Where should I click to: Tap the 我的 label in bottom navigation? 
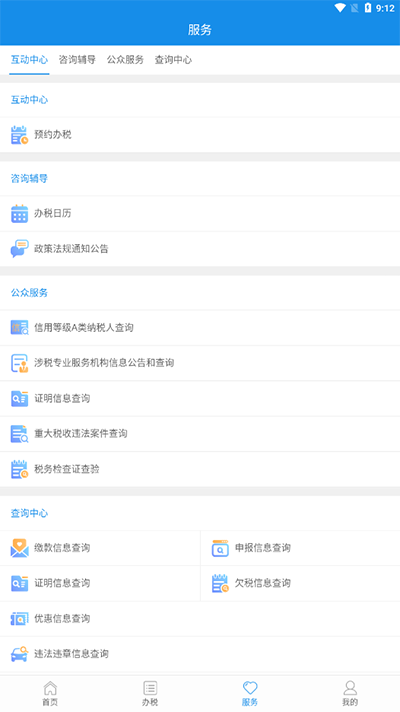(x=350, y=702)
